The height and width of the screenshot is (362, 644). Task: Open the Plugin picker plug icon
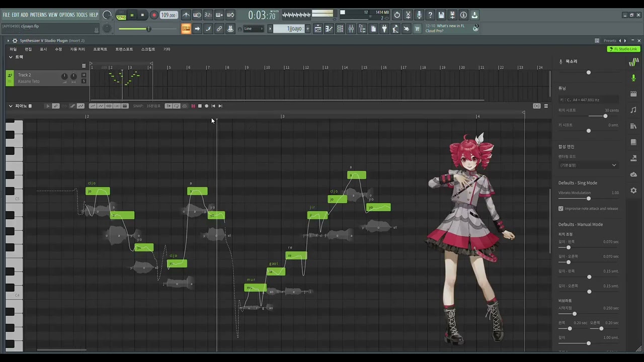384,29
